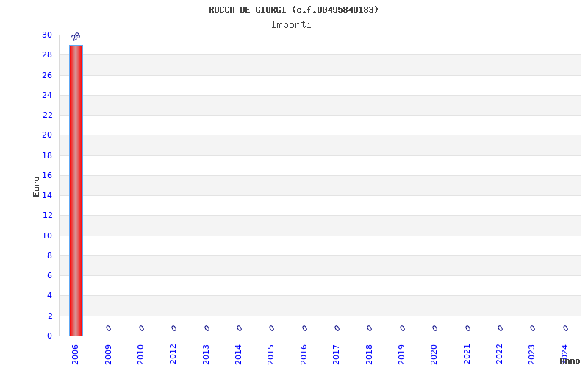Screen dimensions: 588x368
Task: Click the y-axis tick 12
Action: pyautogui.click(x=47, y=215)
